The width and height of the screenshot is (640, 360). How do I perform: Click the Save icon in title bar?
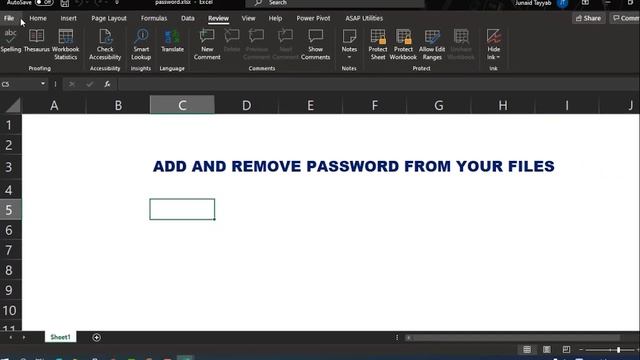tap(64, 3)
